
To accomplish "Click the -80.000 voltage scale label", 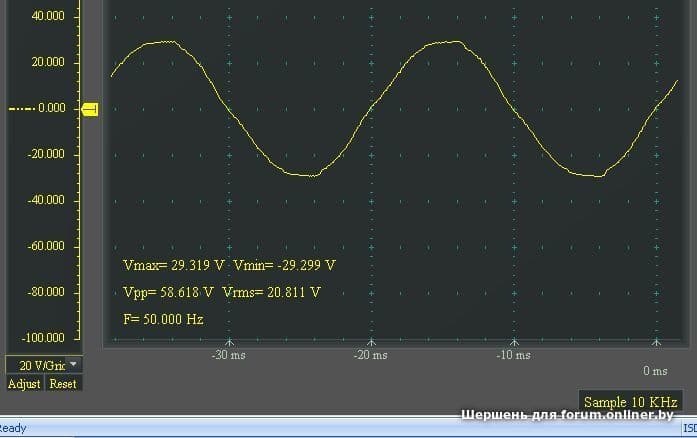I will pos(46,292).
